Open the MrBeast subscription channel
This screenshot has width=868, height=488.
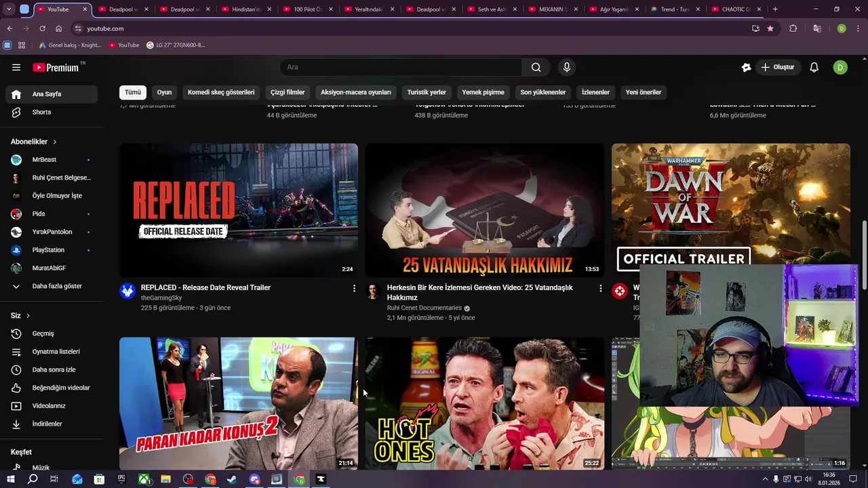click(x=52, y=159)
